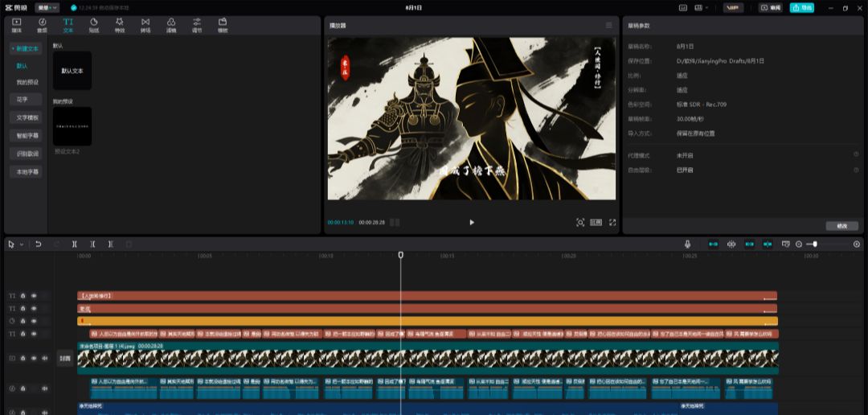
Task: Click the 导出 (Export) button
Action: (x=801, y=7)
